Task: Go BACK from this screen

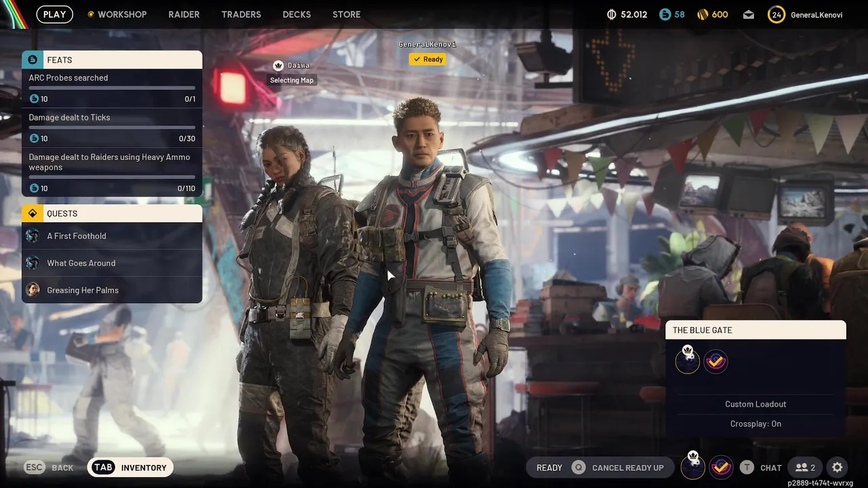Action: [62, 468]
